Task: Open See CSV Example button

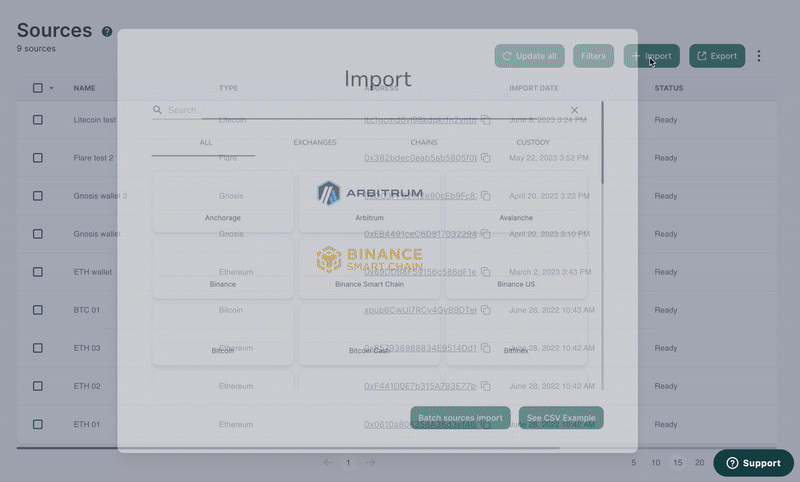Action: tap(561, 418)
